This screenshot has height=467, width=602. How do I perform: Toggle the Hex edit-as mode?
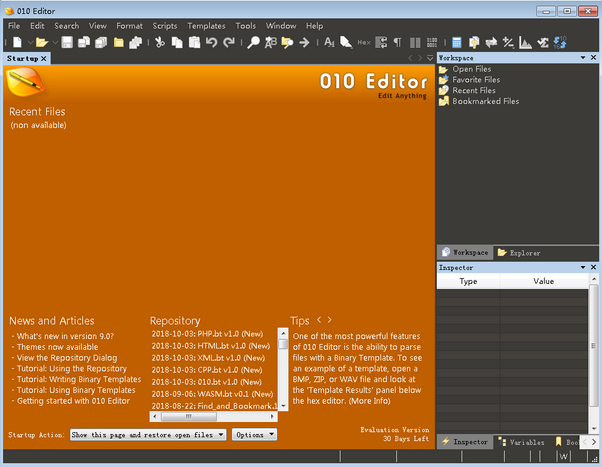[x=364, y=43]
